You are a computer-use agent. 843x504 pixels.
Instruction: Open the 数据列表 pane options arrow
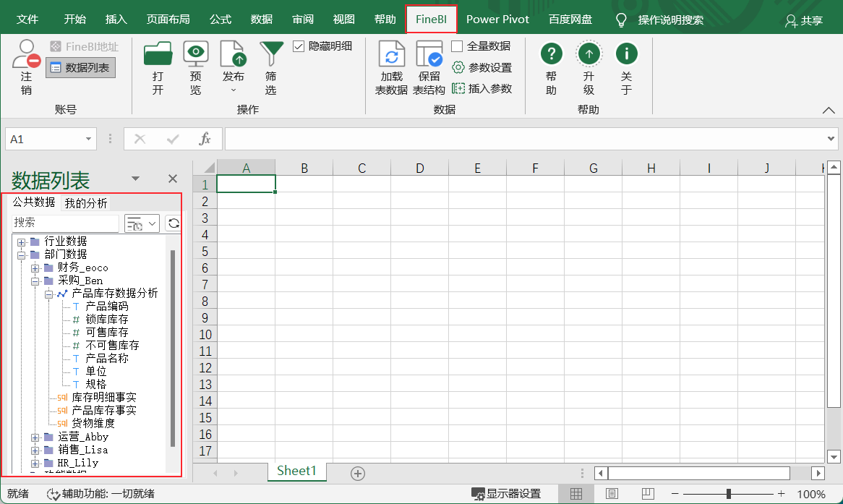(x=135, y=179)
